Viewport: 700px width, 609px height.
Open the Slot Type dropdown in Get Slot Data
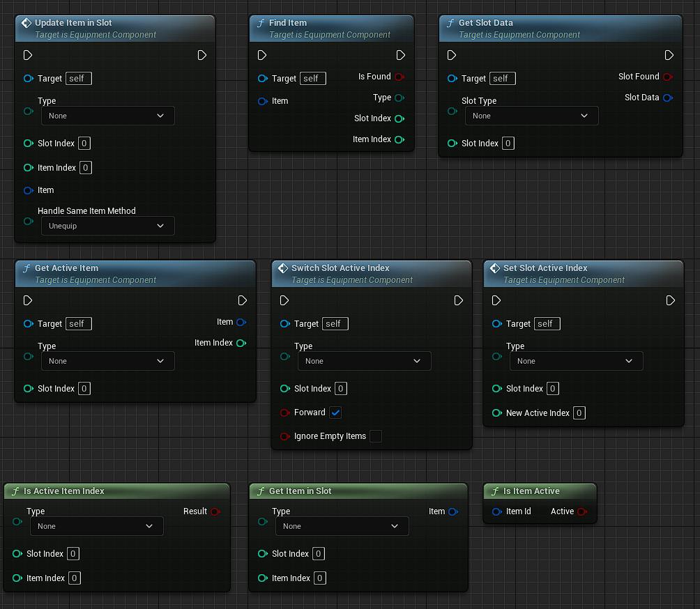pos(531,116)
